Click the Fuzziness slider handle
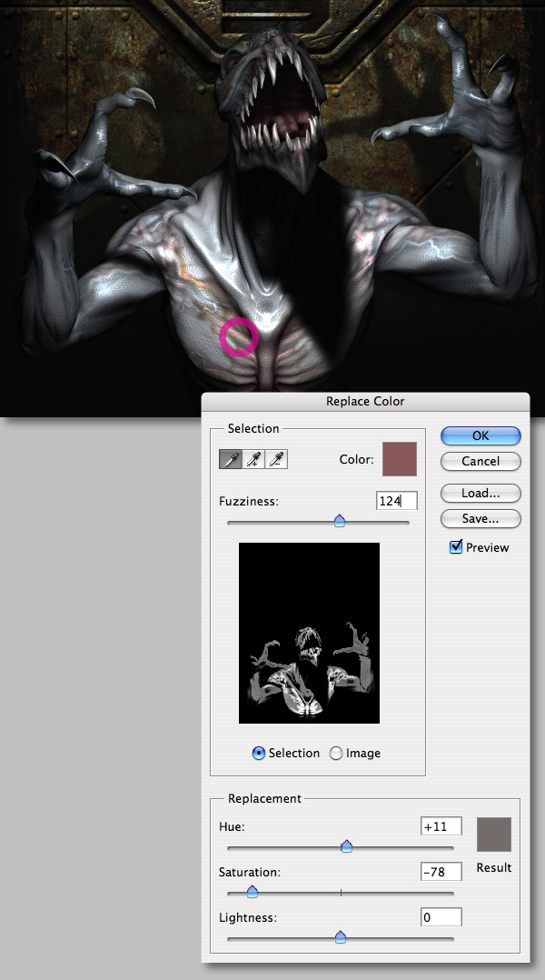The height and width of the screenshot is (980, 545). (340, 521)
